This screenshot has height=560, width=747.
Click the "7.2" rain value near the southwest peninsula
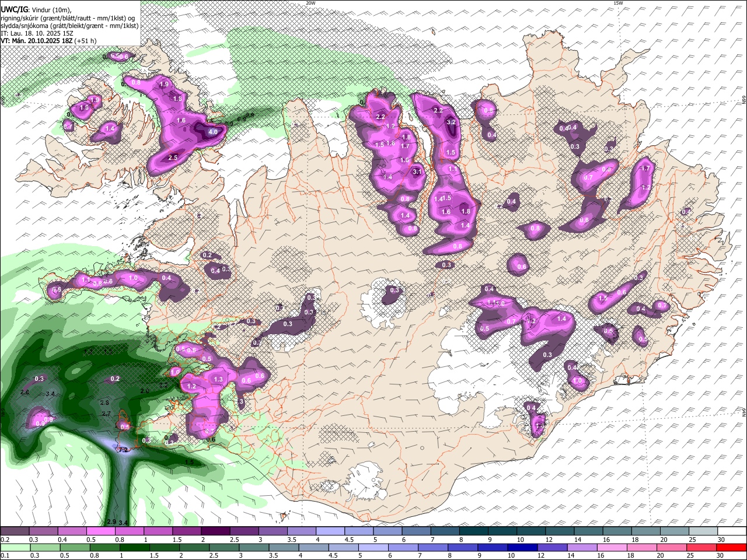123,450
